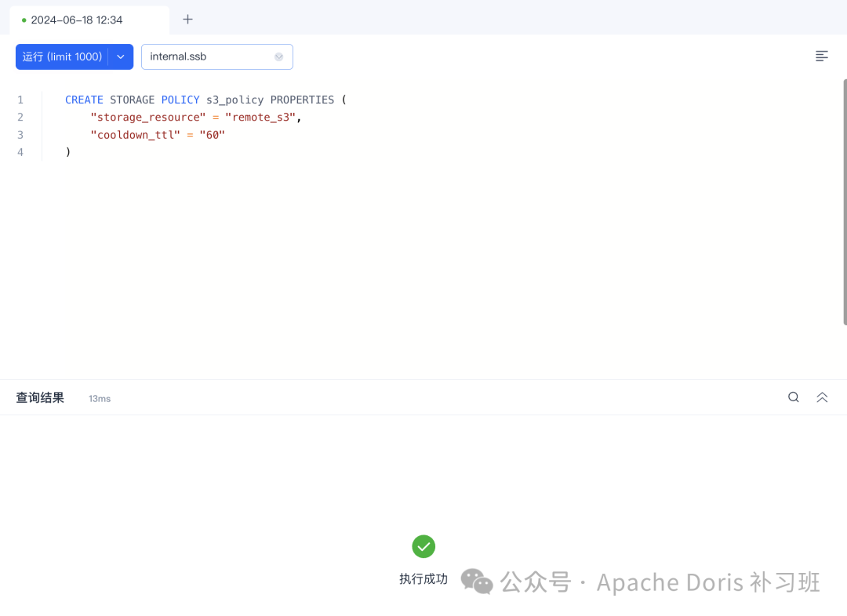This screenshot has height=616, width=847.
Task: Collapse the query results panel
Action: click(x=822, y=397)
